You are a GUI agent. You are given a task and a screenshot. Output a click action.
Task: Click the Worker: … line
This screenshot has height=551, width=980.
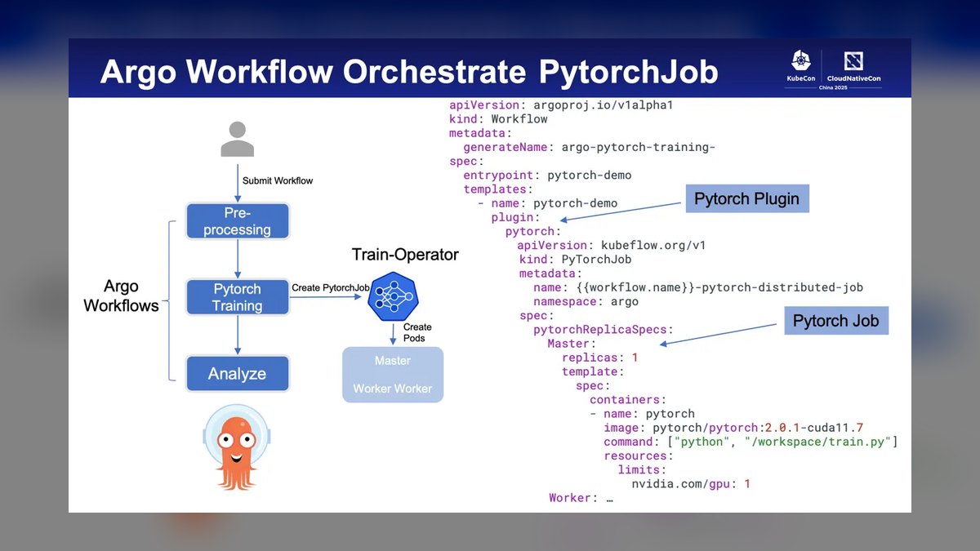(581, 497)
